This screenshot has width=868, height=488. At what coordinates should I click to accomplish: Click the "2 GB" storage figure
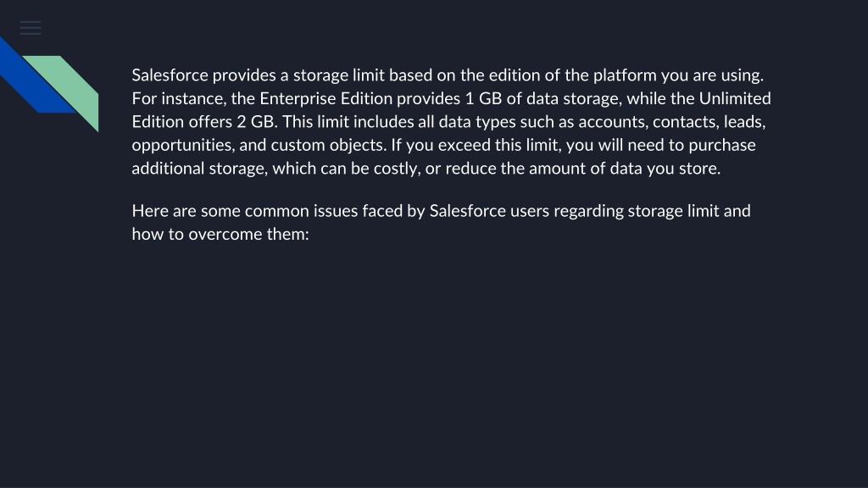coord(256,122)
